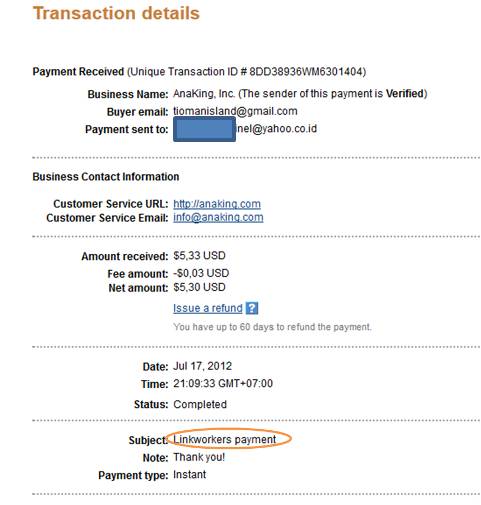Click the Business Contact Information heading
The image size is (481, 505).
pos(106,177)
